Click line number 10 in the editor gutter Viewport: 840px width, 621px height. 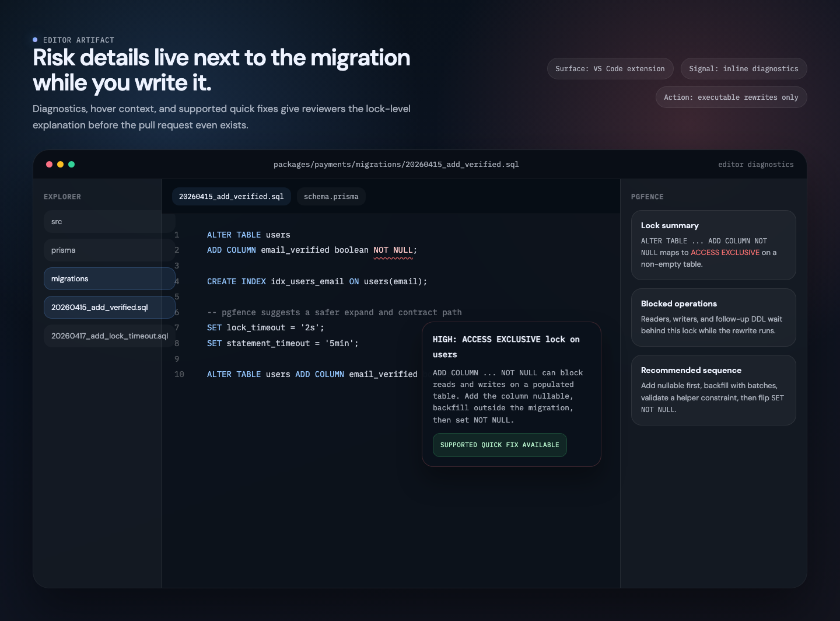pos(179,375)
